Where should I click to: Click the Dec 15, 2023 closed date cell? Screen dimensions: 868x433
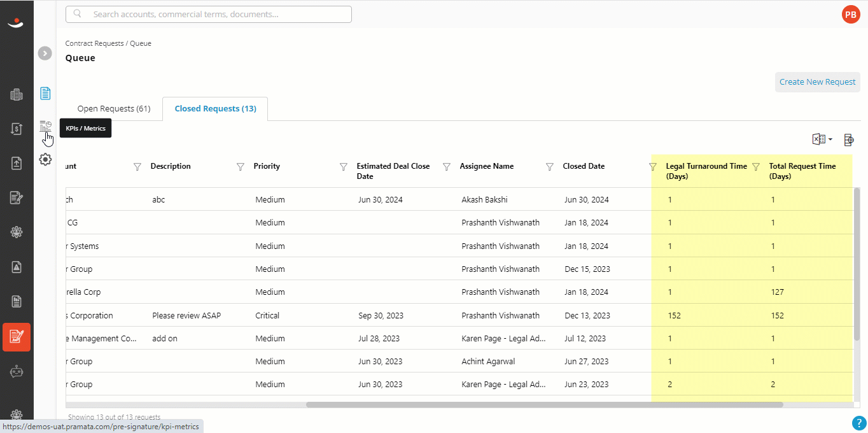tap(587, 269)
